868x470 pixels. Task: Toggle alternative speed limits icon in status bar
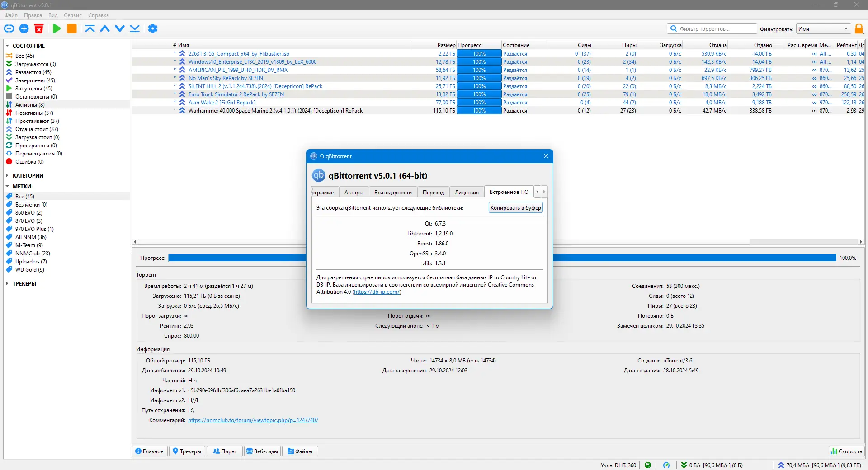666,465
